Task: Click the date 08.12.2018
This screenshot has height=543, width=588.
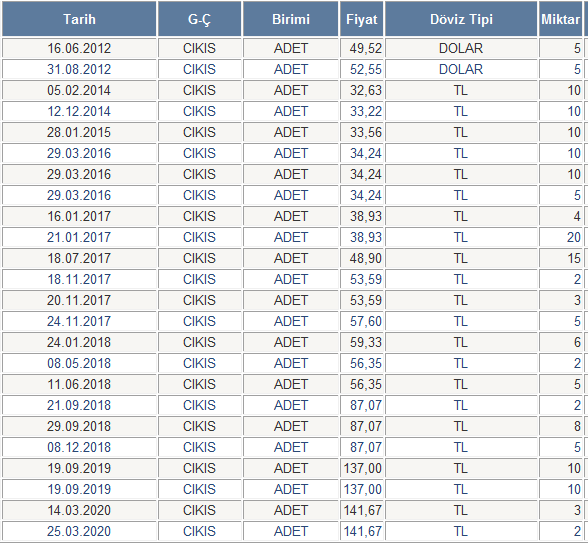Action: tap(79, 447)
